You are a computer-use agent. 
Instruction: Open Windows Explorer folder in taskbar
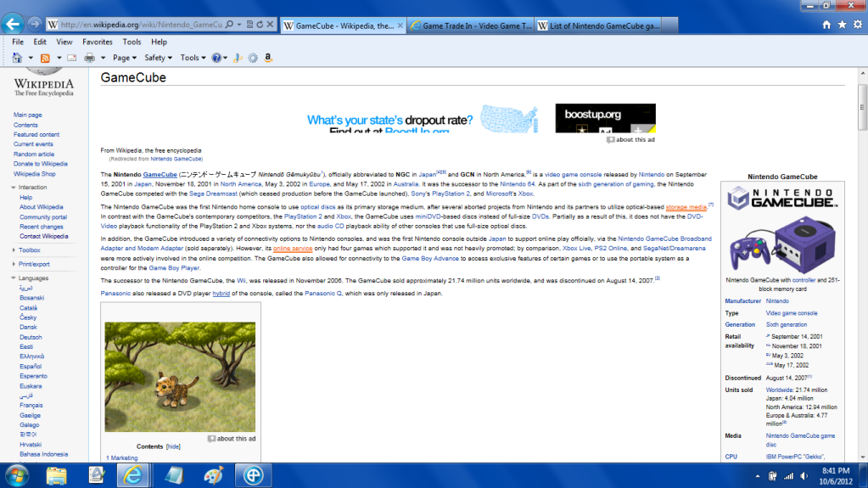point(56,476)
